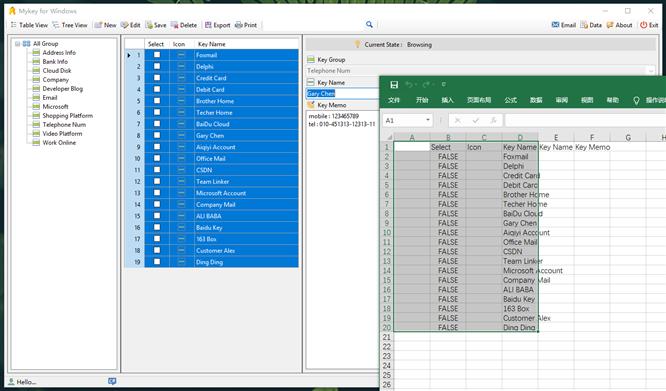This screenshot has height=391, width=666.
Task: Click the Export toolbar icon
Action: click(208, 25)
